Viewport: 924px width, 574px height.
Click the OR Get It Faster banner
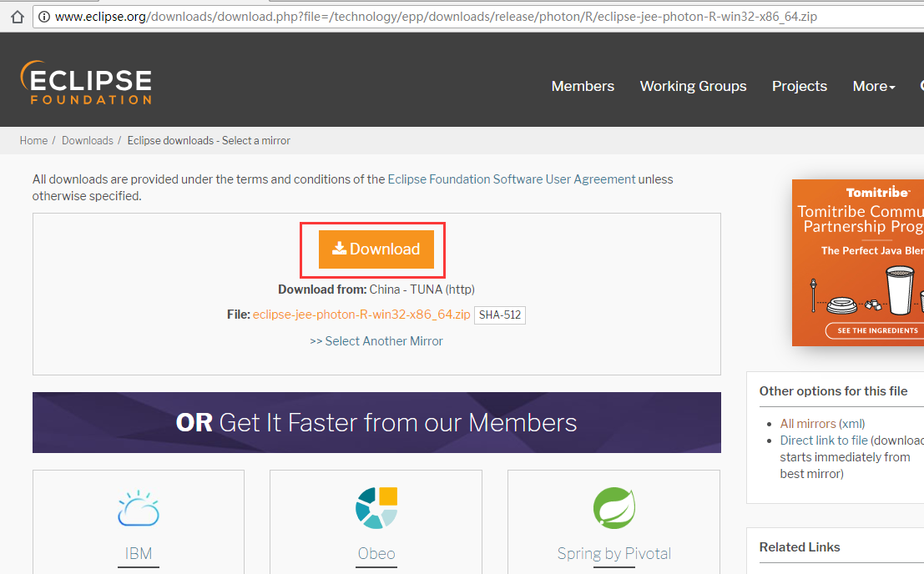[x=376, y=423]
